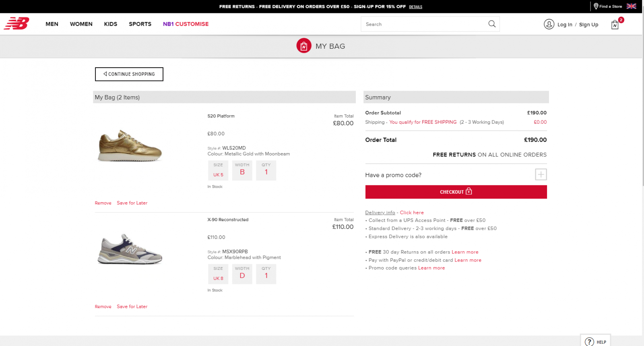Change quantity for X-90 Reconstructed

266,274
